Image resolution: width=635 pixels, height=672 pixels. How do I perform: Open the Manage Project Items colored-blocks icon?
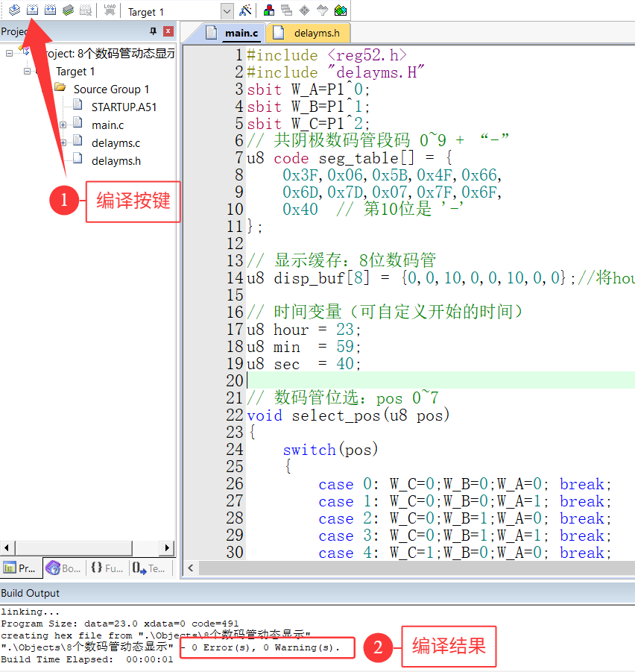269,10
